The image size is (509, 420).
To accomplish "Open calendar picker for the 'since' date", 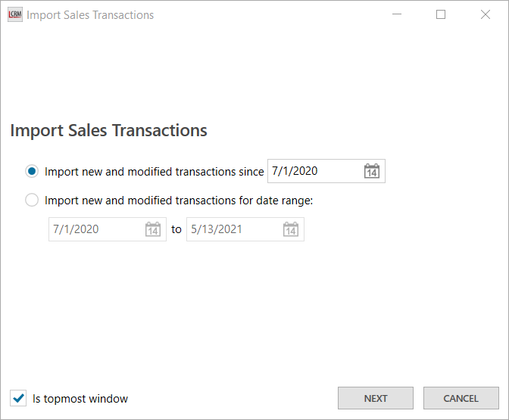I will [x=371, y=171].
